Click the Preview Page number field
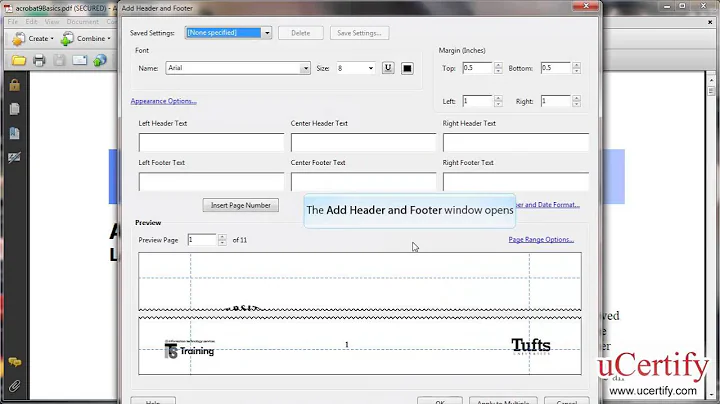 (x=202, y=240)
